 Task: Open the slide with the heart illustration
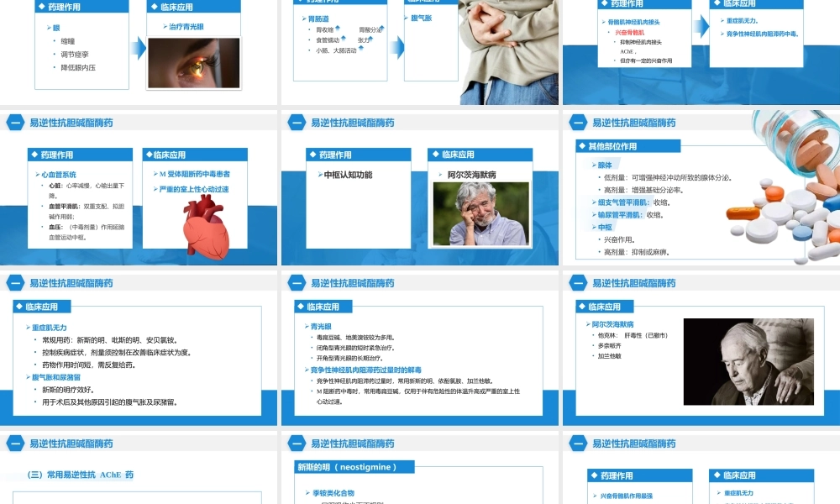[x=139, y=187]
